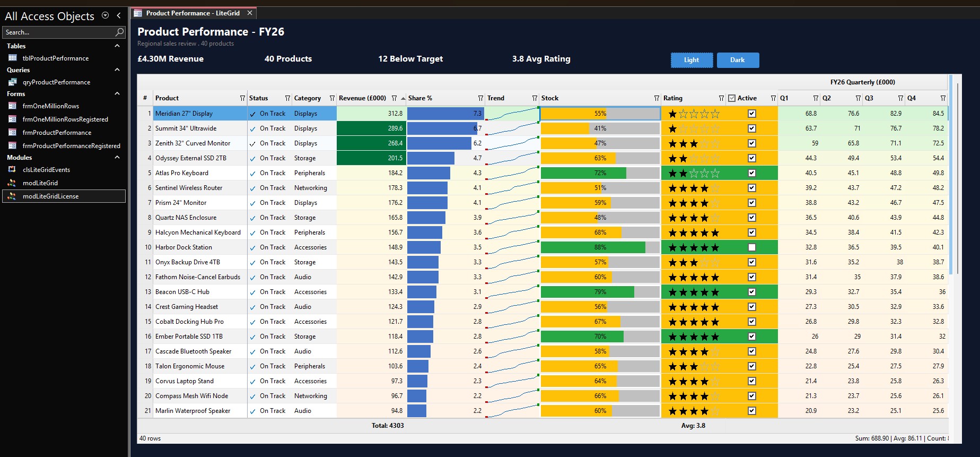Uncheck Active for Marlin Waterproof Speaker

click(751, 411)
